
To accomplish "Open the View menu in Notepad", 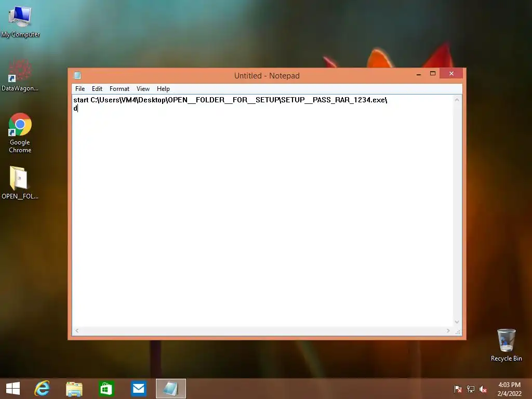I will click(x=143, y=88).
